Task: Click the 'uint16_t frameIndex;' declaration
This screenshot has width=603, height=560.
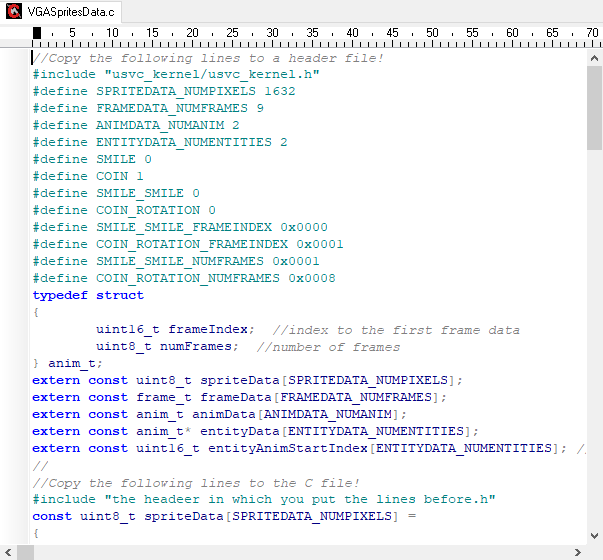Action: pos(175,329)
